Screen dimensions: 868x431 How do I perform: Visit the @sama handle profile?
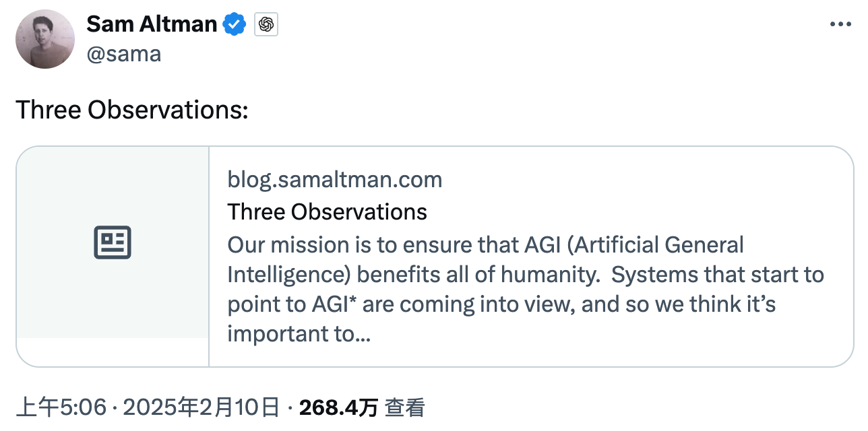pos(124,54)
